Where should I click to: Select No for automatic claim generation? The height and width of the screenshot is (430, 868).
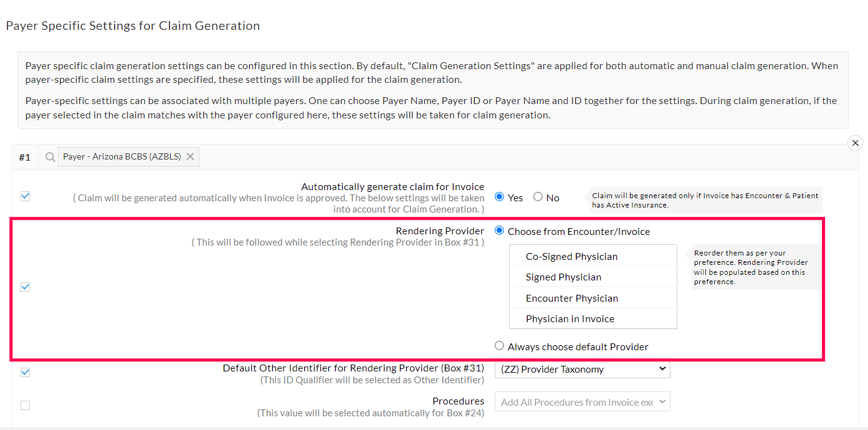(538, 197)
